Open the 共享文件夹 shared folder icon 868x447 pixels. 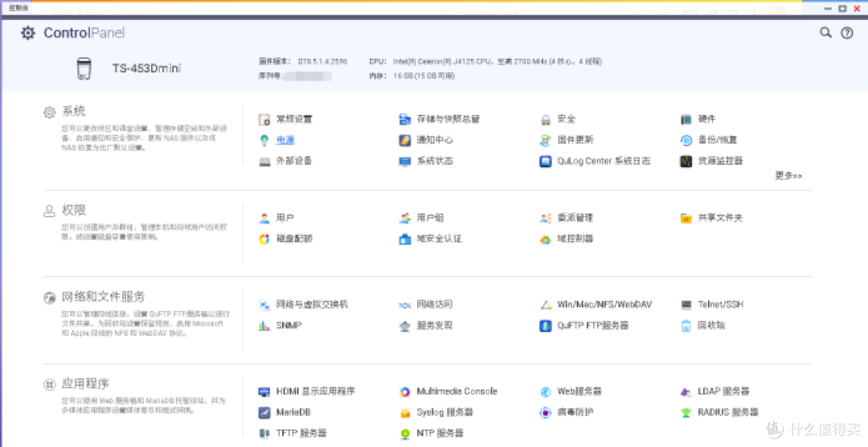[x=686, y=218]
